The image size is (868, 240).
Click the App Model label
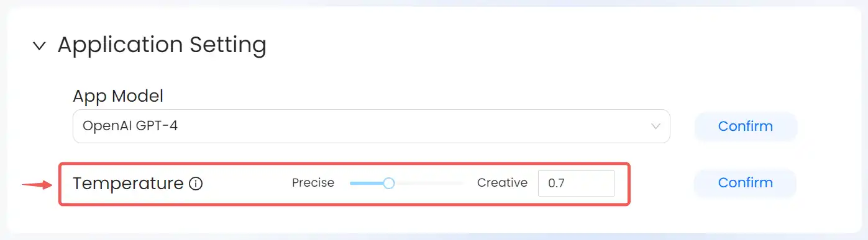[118, 96]
